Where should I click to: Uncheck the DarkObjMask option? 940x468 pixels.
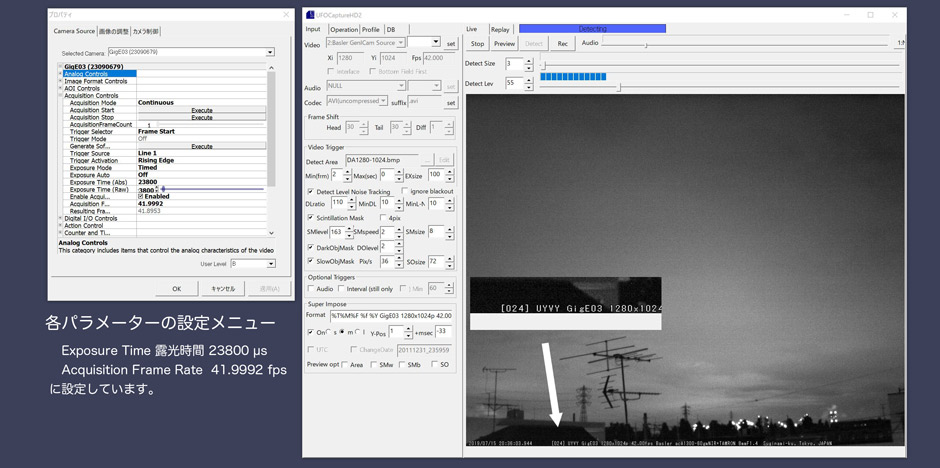(x=310, y=247)
